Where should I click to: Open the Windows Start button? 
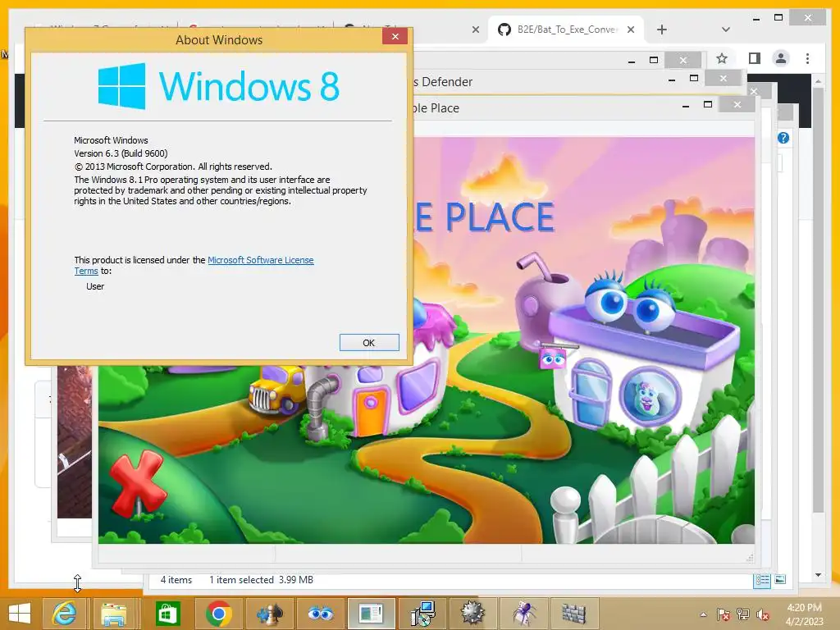pos(20,614)
